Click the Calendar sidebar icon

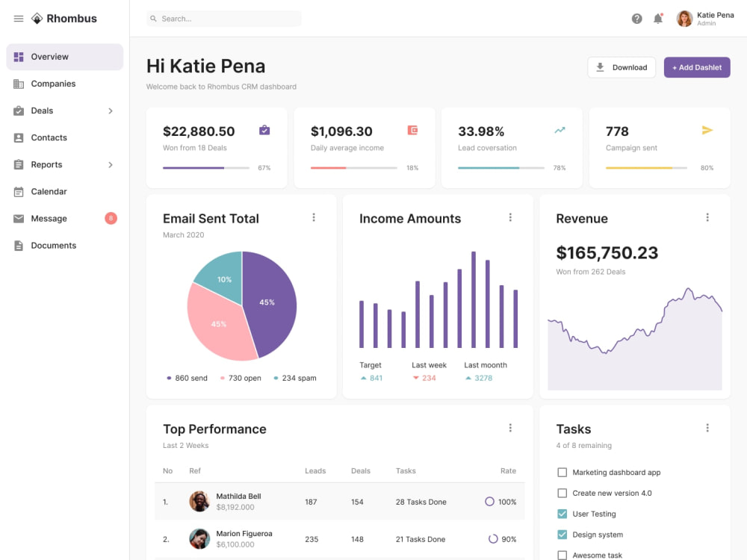point(19,191)
